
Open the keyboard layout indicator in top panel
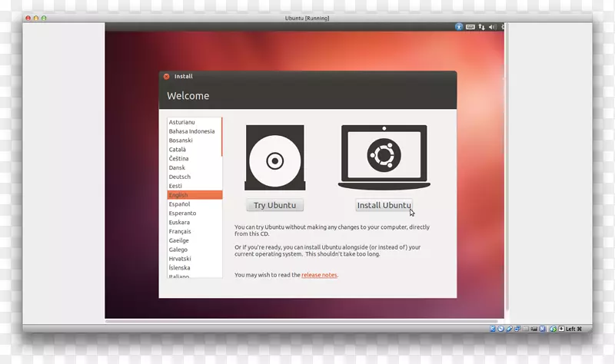pos(470,27)
